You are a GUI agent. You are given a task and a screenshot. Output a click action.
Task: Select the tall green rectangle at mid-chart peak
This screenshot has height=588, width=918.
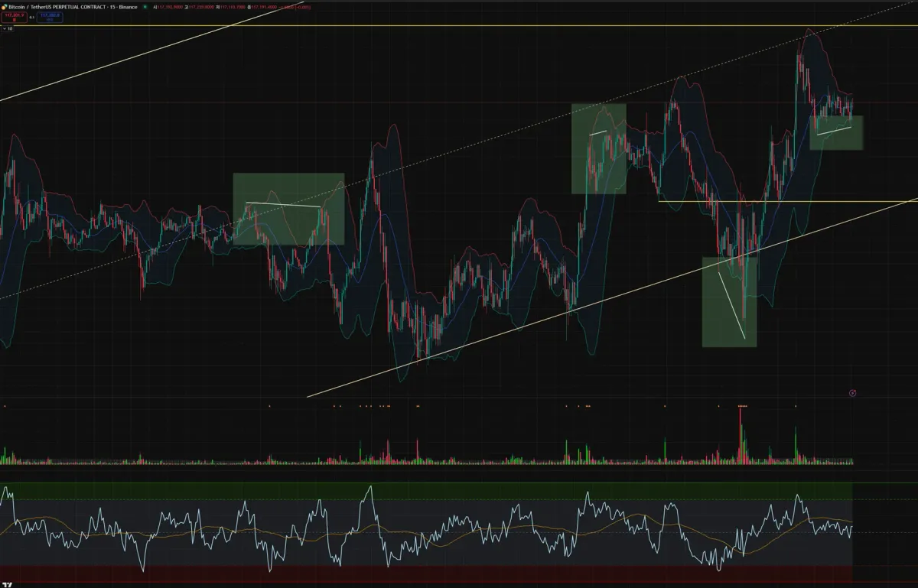click(599, 148)
